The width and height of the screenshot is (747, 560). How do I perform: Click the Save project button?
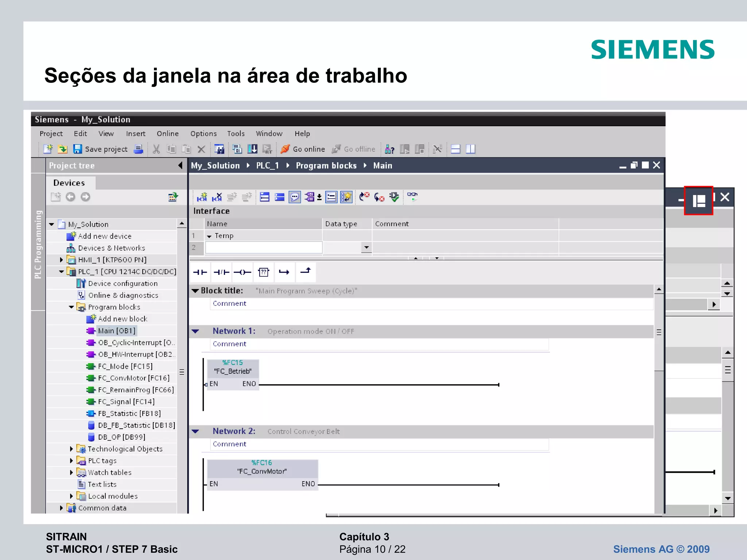click(x=100, y=149)
